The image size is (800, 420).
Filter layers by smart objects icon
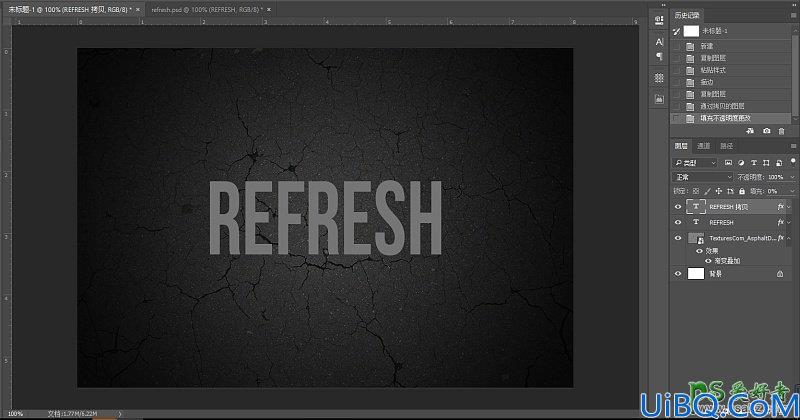[779, 163]
